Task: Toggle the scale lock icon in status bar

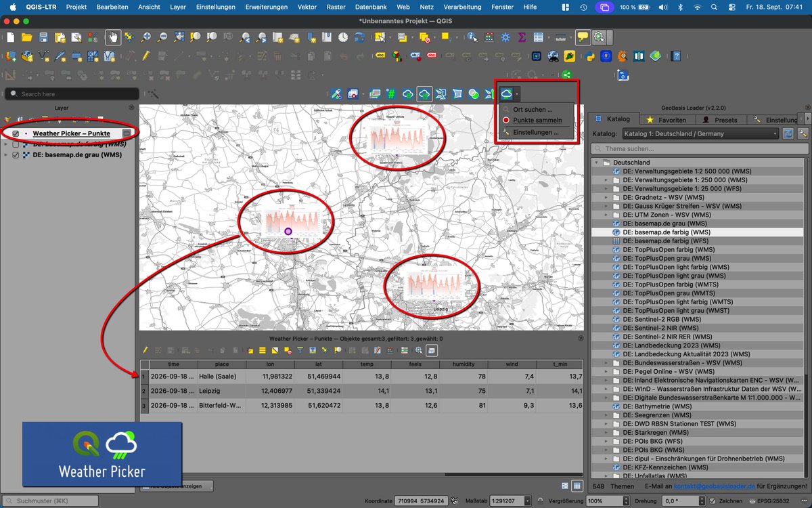Action: pyautogui.click(x=539, y=501)
